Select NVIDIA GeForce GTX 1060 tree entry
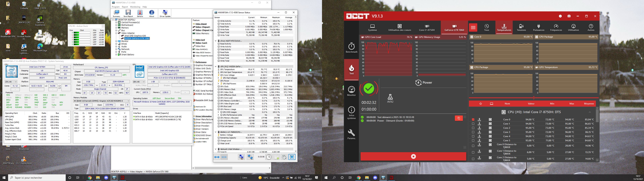The width and height of the screenshot is (644, 181). pyautogui.click(x=137, y=39)
